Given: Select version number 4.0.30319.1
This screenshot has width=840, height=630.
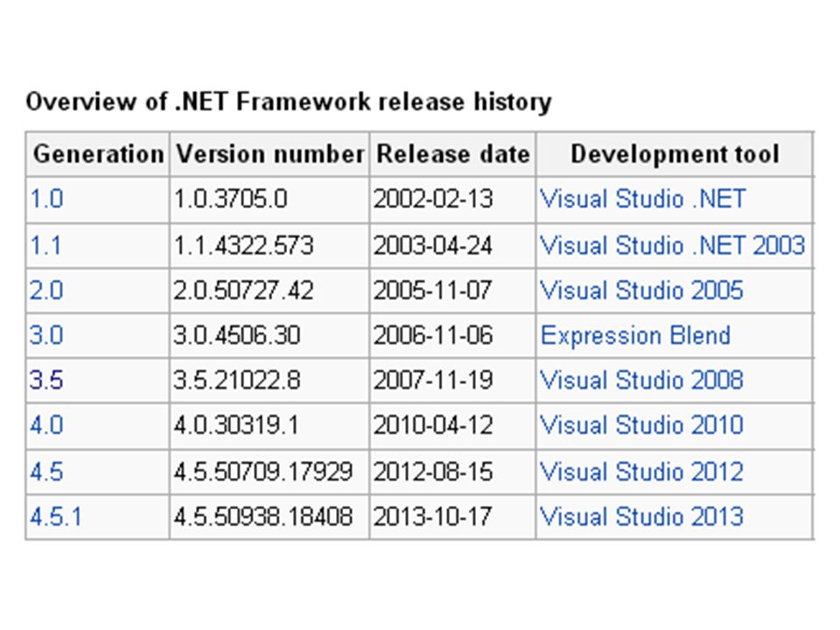Looking at the screenshot, I should point(236,426).
